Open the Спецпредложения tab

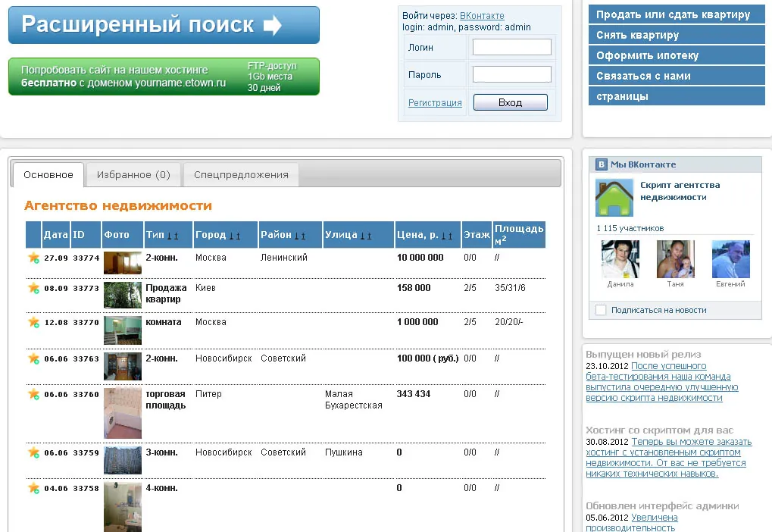[x=241, y=175]
